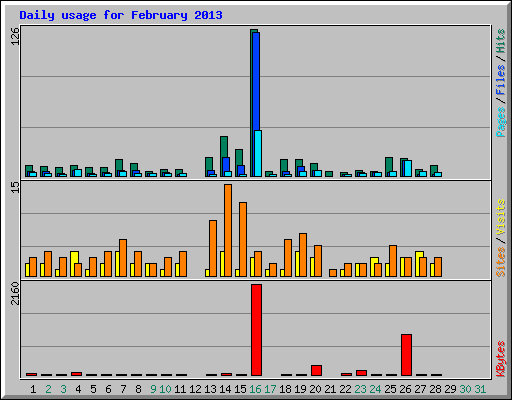
Task: Click the day 11 axis label
Action: click(180, 389)
